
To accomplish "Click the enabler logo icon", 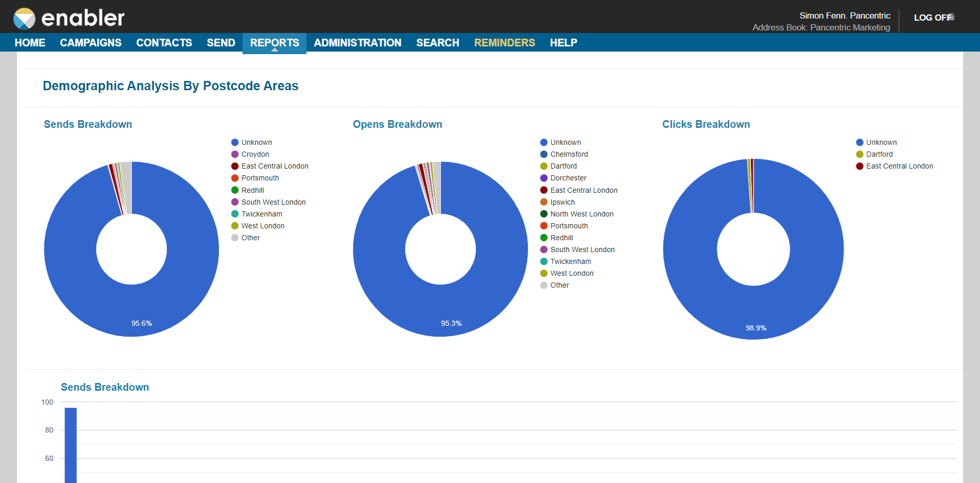I will pos(24,19).
